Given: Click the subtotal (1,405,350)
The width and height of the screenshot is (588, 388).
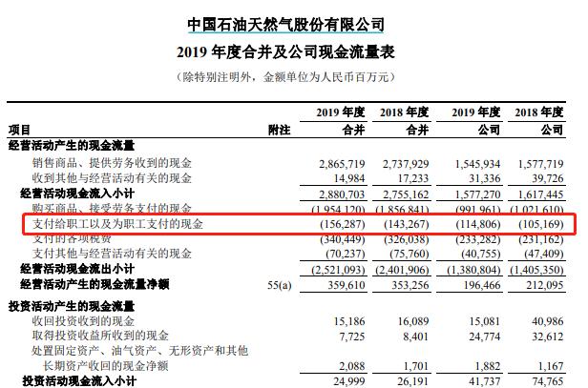Looking at the screenshot, I should 537,270.
